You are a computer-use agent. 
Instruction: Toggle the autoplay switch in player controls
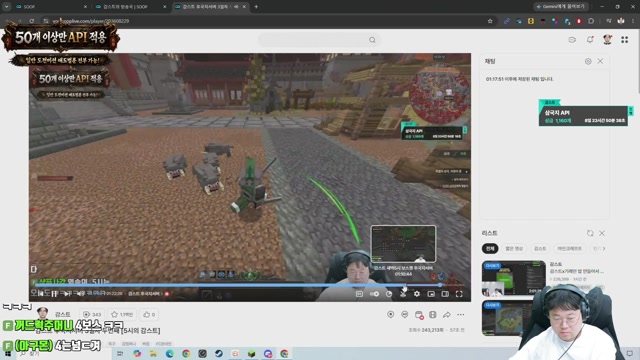point(374,294)
